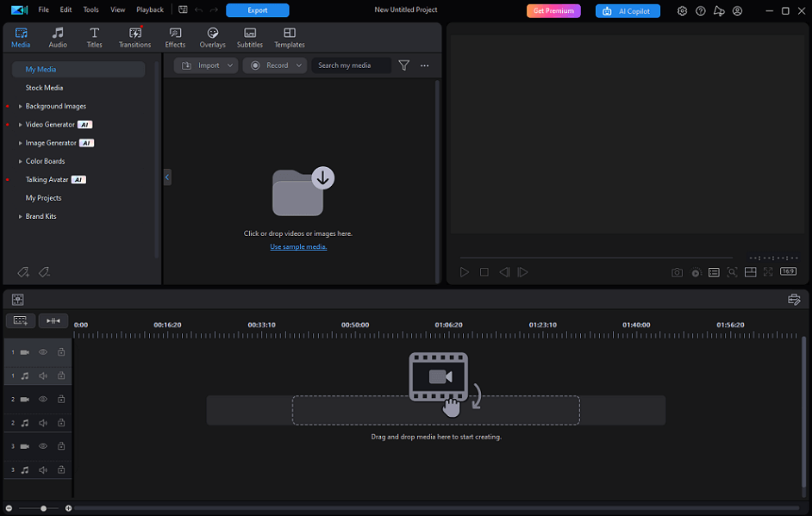Image resolution: width=812 pixels, height=516 pixels.
Task: Open the notifications megaphone icon
Action: click(719, 11)
